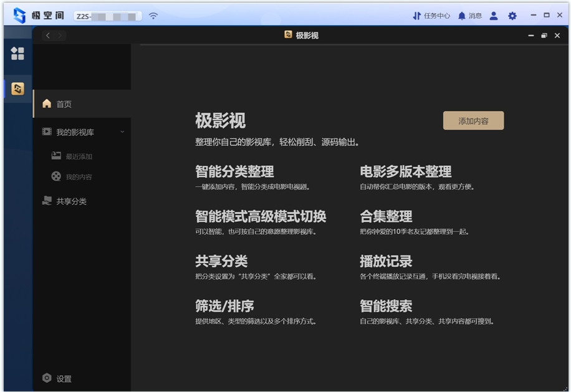Select 首页 in the sidebar

click(x=82, y=103)
